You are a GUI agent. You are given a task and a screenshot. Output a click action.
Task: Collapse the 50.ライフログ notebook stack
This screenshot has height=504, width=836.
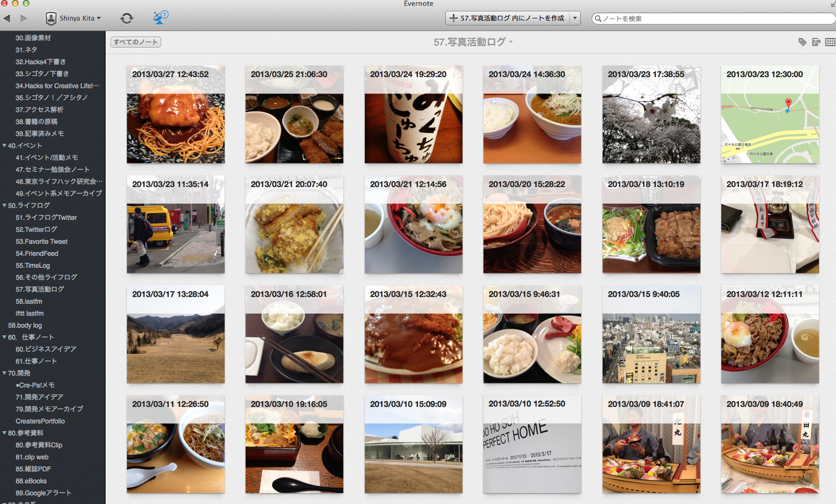(4, 206)
